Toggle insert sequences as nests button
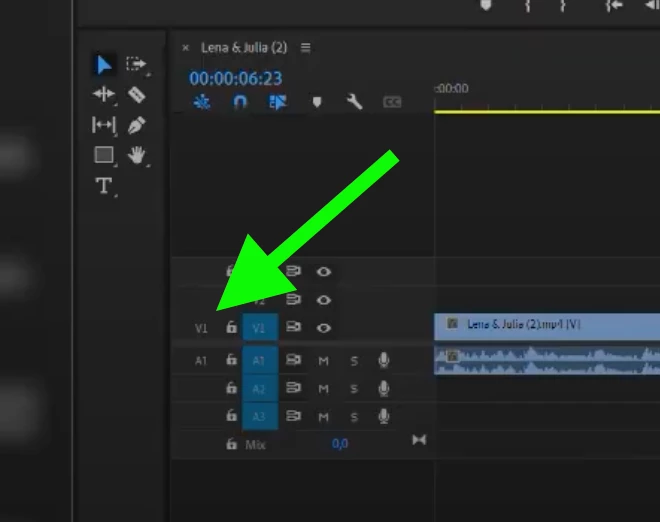Screen dimensions: 660x522 [x=202, y=102]
